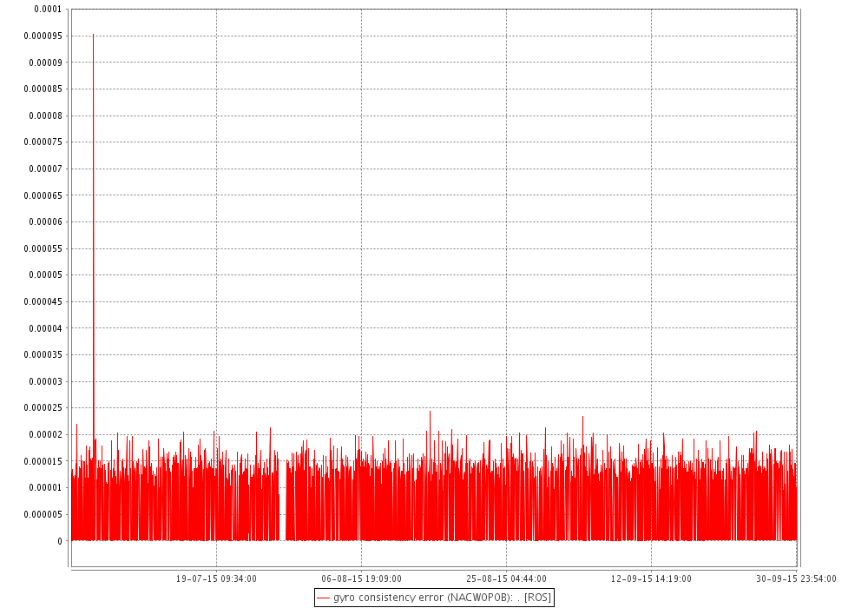Image resolution: width=868 pixels, height=608 pixels.
Task: Click the y-axis value 0.00008
Action: (45, 116)
